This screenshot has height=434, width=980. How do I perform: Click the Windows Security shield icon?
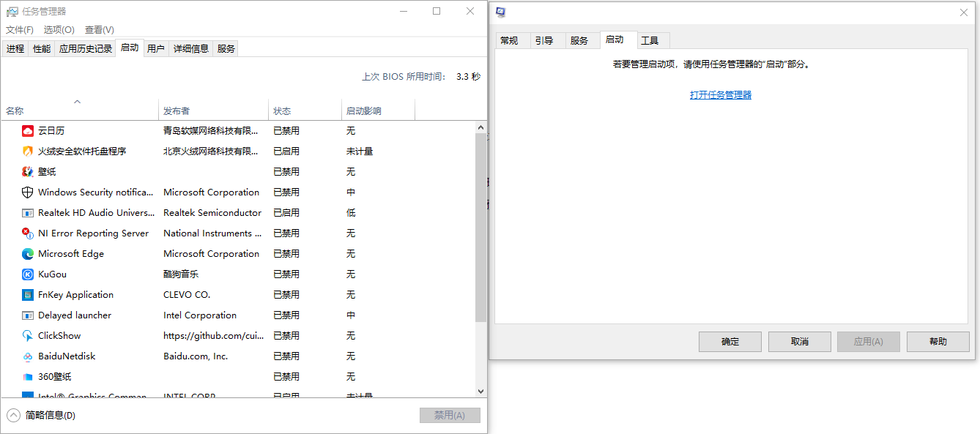coord(28,192)
